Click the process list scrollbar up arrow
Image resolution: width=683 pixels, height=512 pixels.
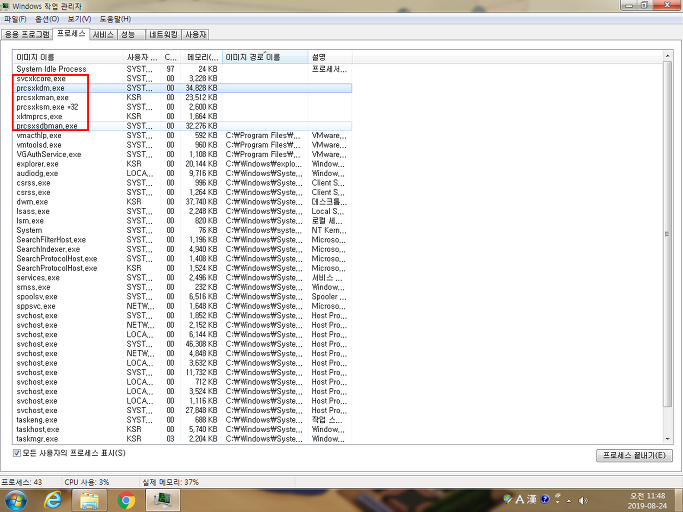point(667,56)
